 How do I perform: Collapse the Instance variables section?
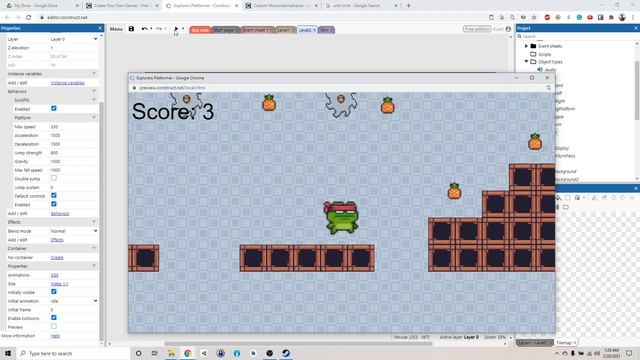(x=94, y=73)
